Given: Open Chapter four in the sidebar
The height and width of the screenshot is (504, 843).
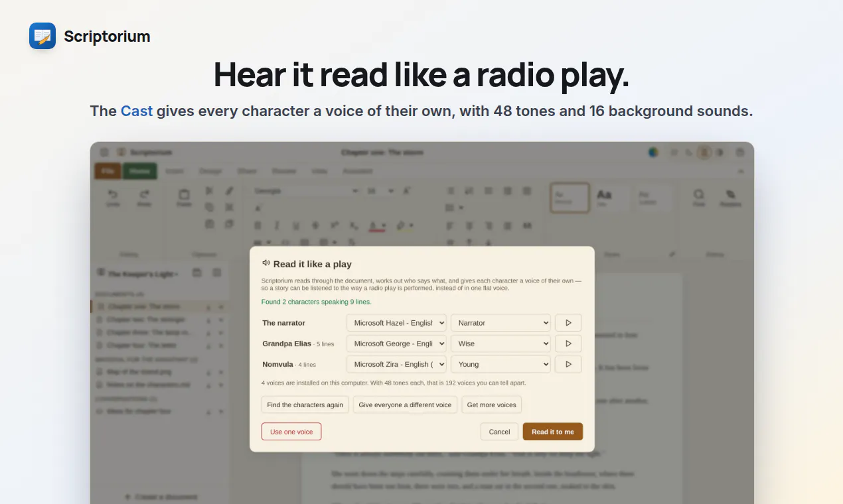Looking at the screenshot, I should (159, 346).
